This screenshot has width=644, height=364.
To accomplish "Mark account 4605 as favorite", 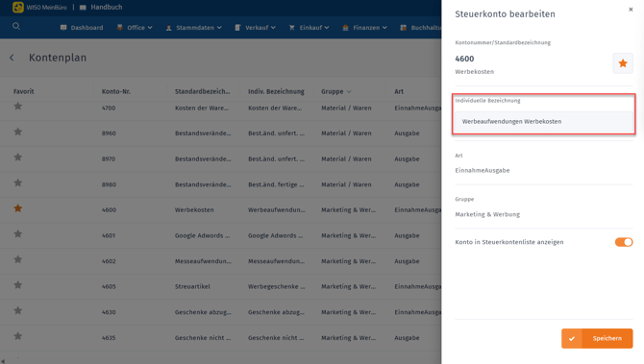I will click(17, 285).
